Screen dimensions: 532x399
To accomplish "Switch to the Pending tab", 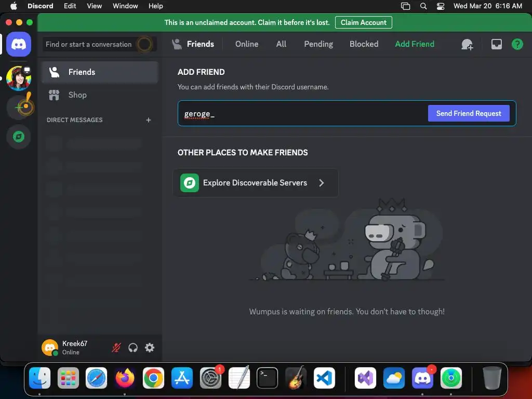I will (x=318, y=44).
